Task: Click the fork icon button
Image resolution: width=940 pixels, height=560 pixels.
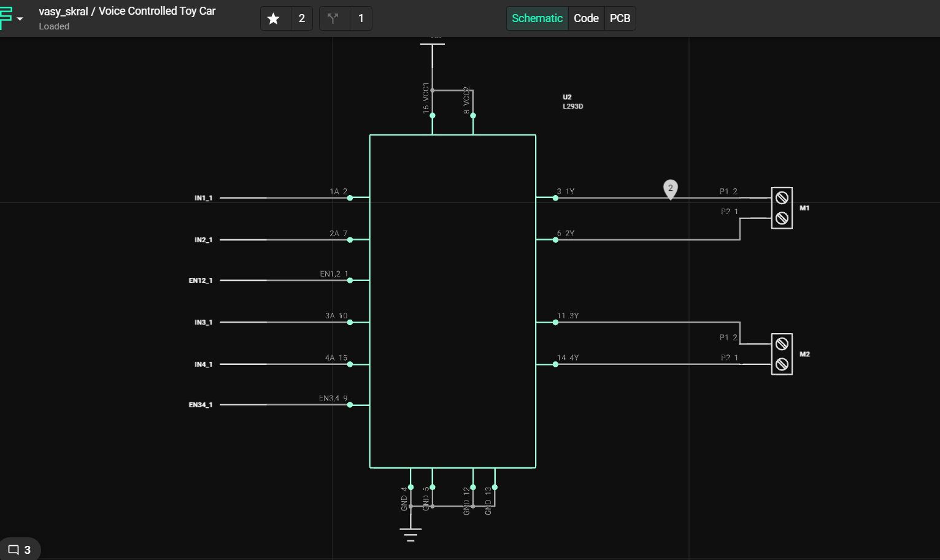Action: tap(333, 18)
